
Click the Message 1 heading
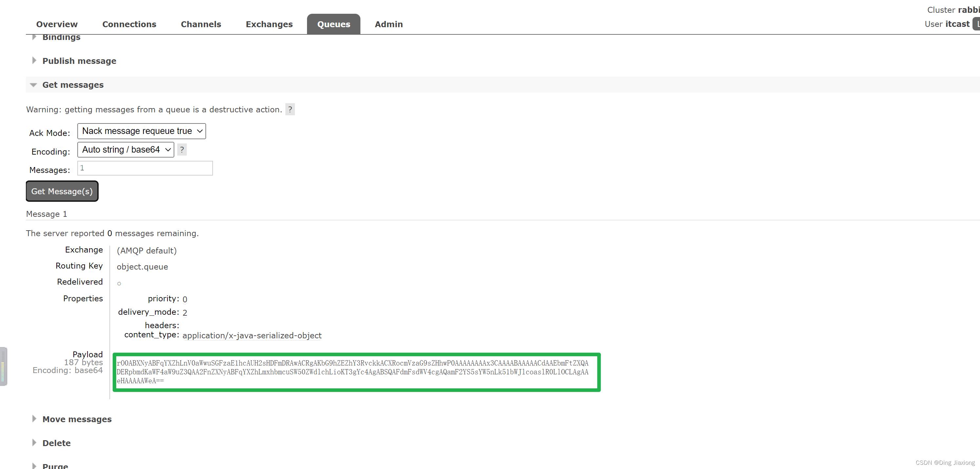click(47, 214)
